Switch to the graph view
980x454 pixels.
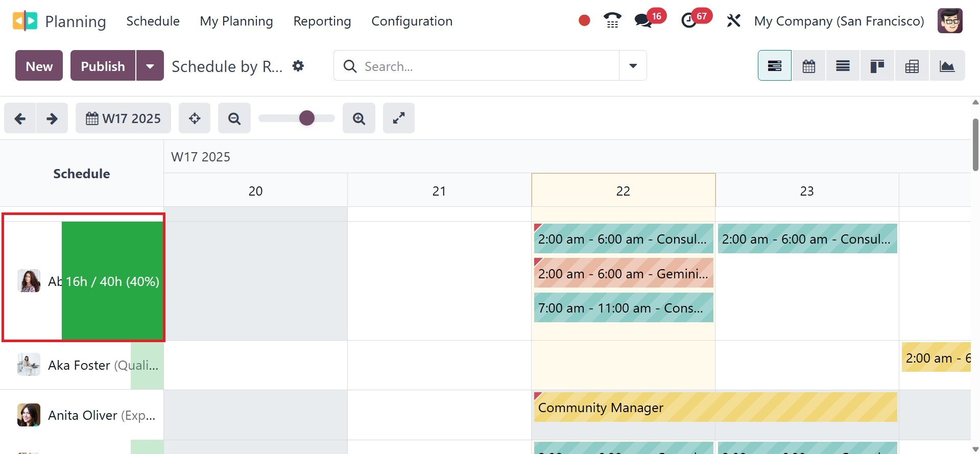(947, 66)
